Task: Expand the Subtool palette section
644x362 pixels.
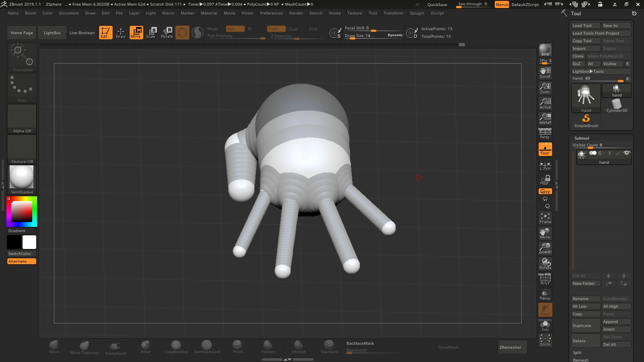Action: 582,138
